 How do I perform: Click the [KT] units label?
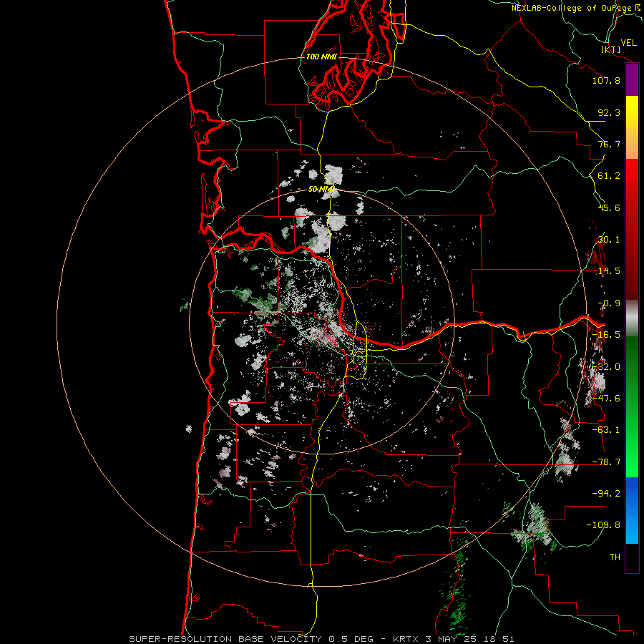(x=610, y=49)
